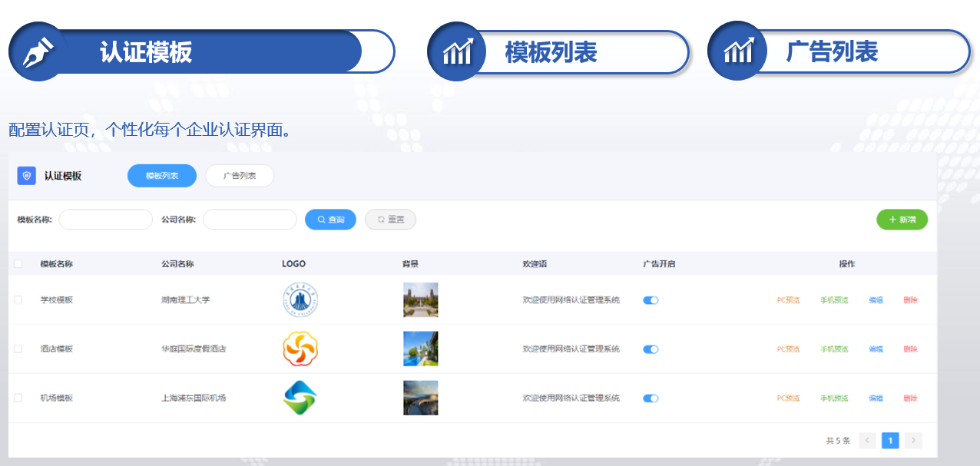The height and width of the screenshot is (466, 980).
Task: Click the 机场模板 name cell
Action: [57, 398]
